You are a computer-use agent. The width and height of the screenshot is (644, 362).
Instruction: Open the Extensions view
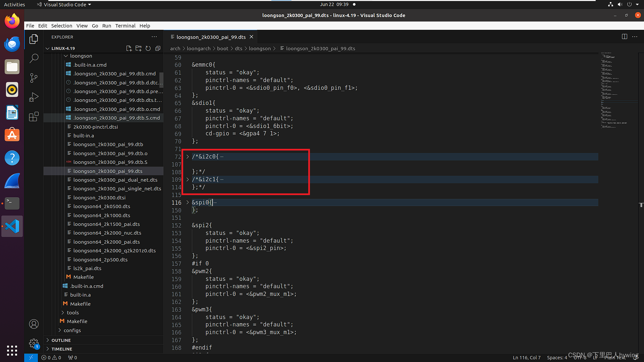34,117
